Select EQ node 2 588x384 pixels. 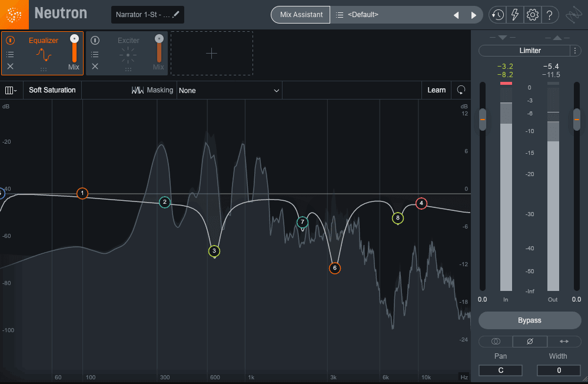[x=165, y=203]
